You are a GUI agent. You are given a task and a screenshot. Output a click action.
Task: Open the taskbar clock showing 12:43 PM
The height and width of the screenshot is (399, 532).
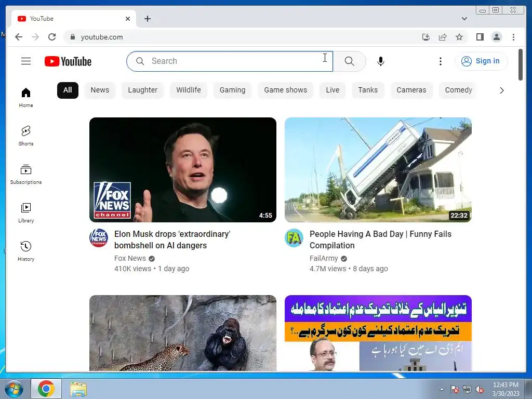click(x=506, y=389)
